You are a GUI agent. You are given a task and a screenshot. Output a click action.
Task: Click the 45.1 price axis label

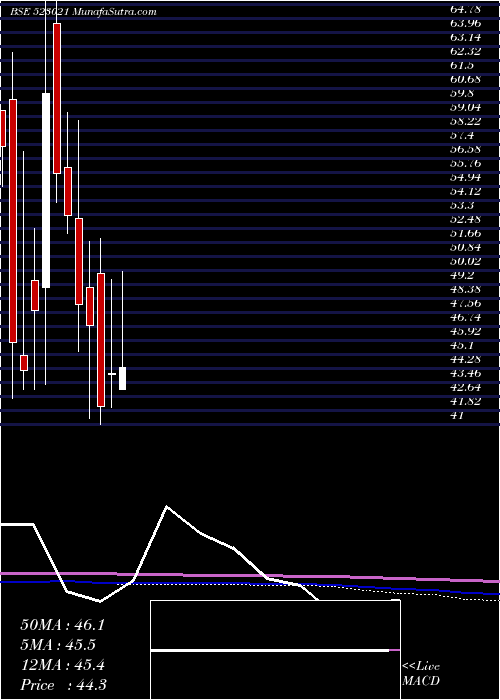(462, 346)
